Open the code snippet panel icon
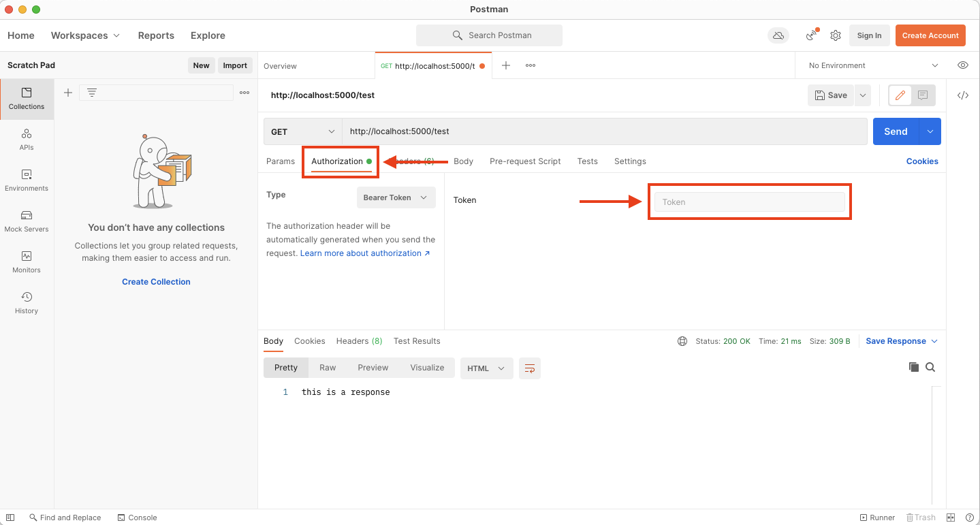The width and height of the screenshot is (980, 525). (x=962, y=95)
